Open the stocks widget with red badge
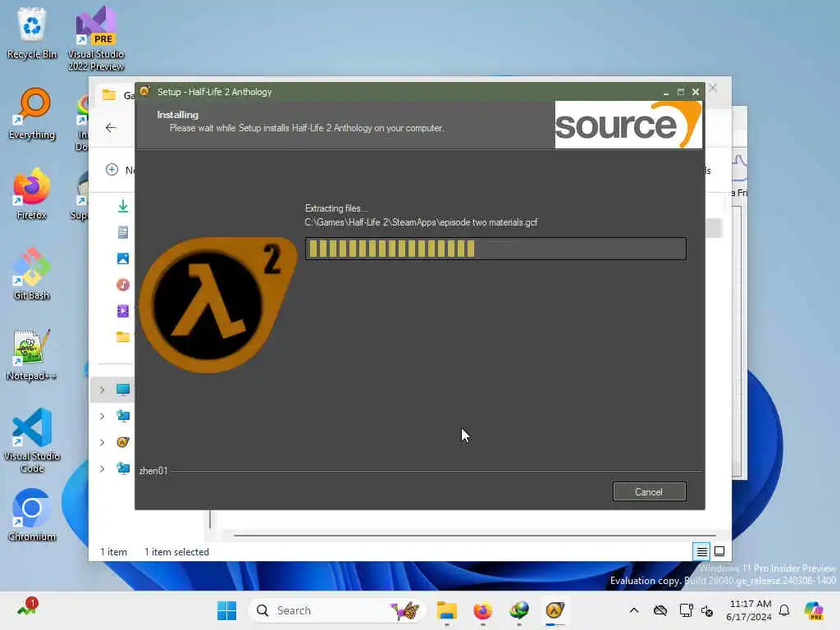Image resolution: width=840 pixels, height=630 pixels. [x=26, y=608]
